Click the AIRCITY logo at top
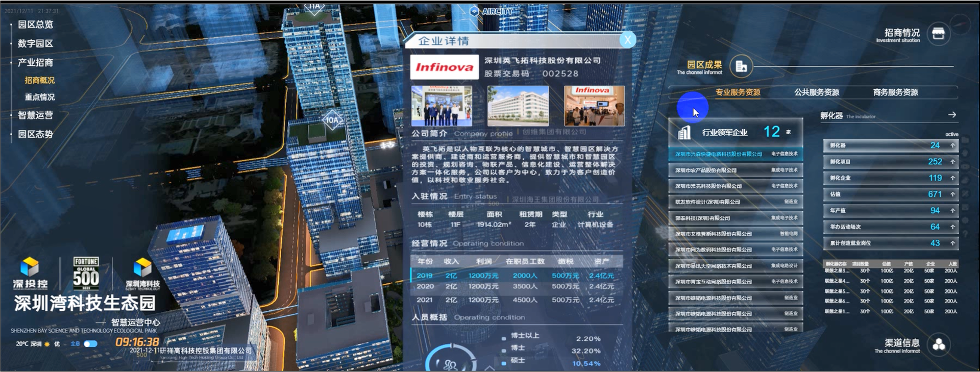980x372 pixels. coord(491,11)
